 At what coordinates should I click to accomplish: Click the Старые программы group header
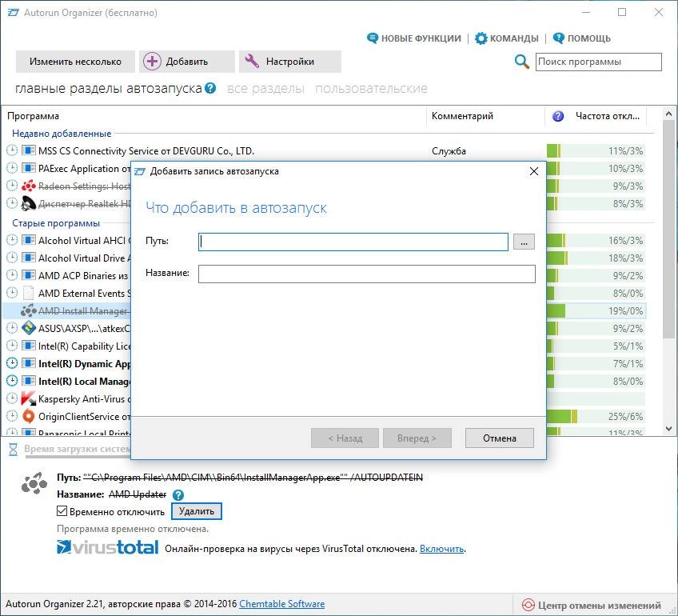click(x=56, y=223)
